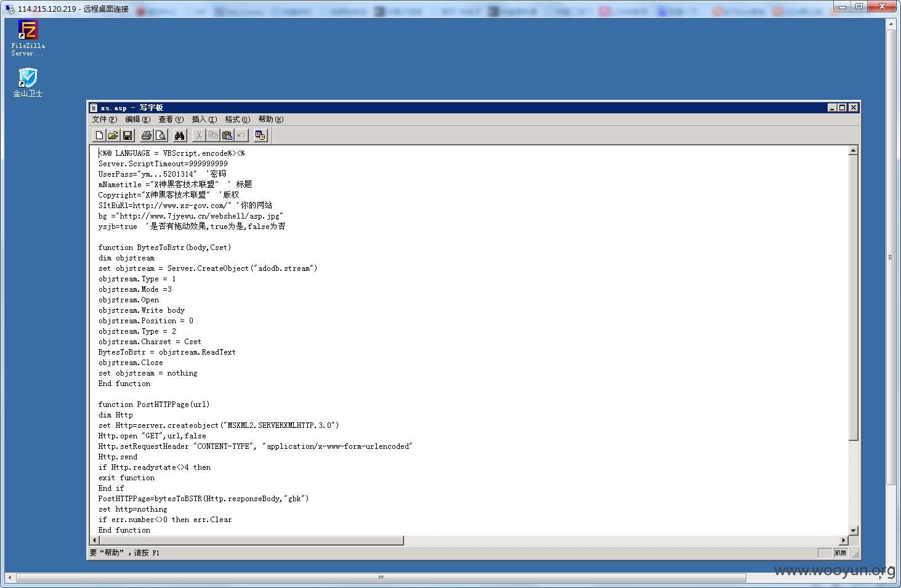Click the UserPass code line
This screenshot has width=901, height=588.
(x=163, y=174)
